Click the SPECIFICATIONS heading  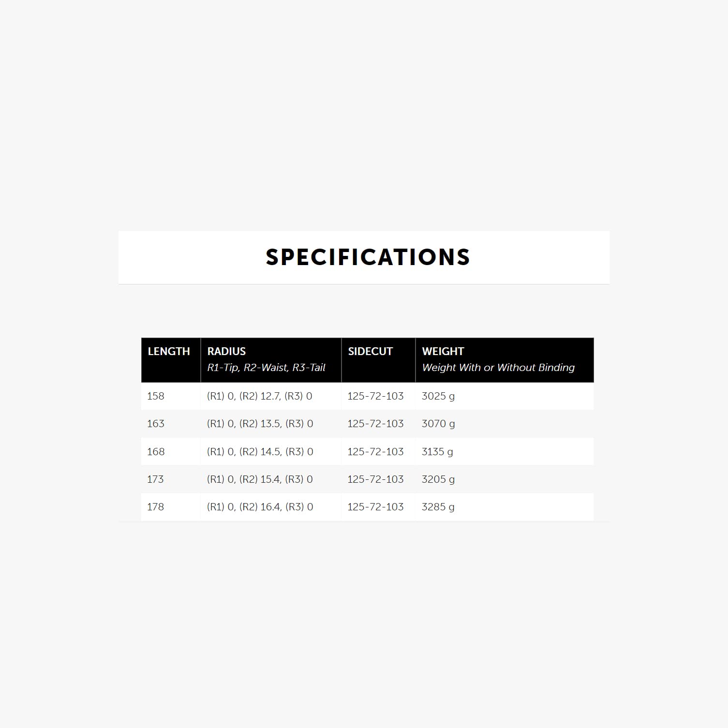(368, 257)
